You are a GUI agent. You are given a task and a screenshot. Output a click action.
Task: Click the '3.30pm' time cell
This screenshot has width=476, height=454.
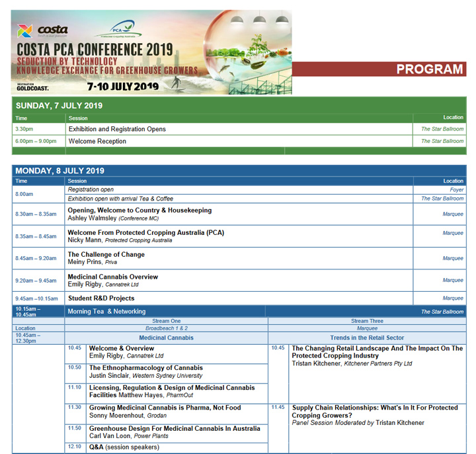pyautogui.click(x=38, y=129)
